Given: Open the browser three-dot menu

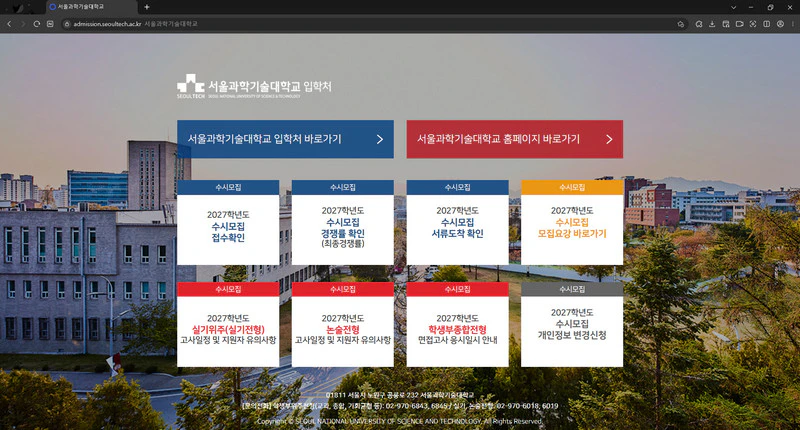Looking at the screenshot, I should pos(793,24).
